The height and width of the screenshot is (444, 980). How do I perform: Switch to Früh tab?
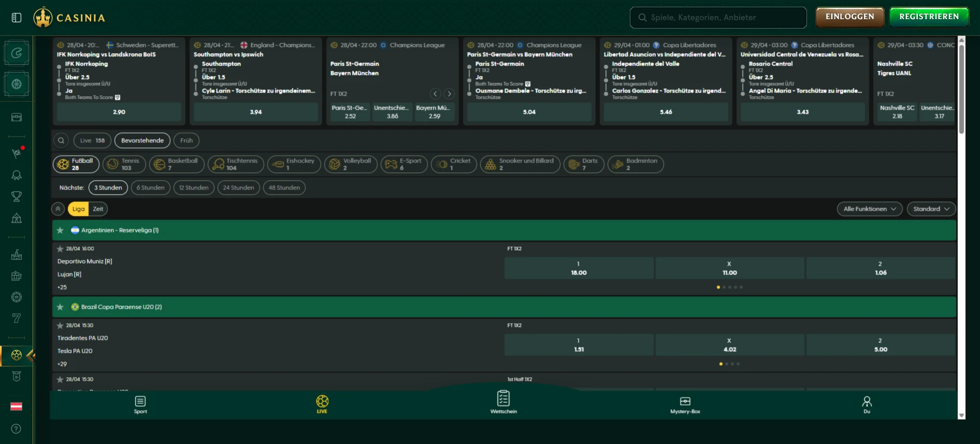pos(186,140)
